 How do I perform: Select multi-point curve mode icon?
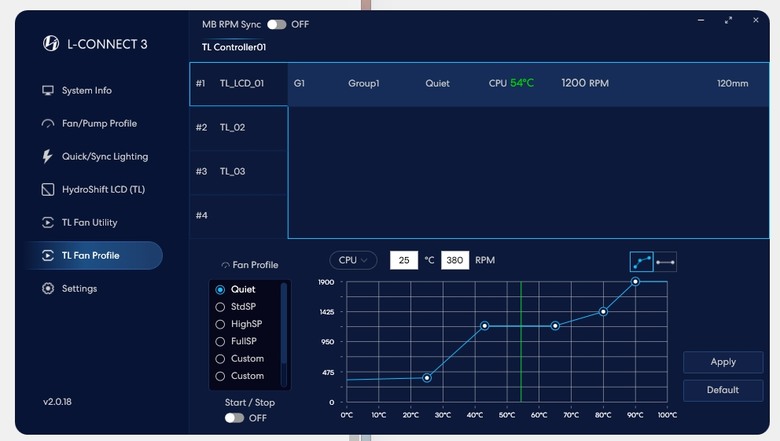pyautogui.click(x=641, y=262)
